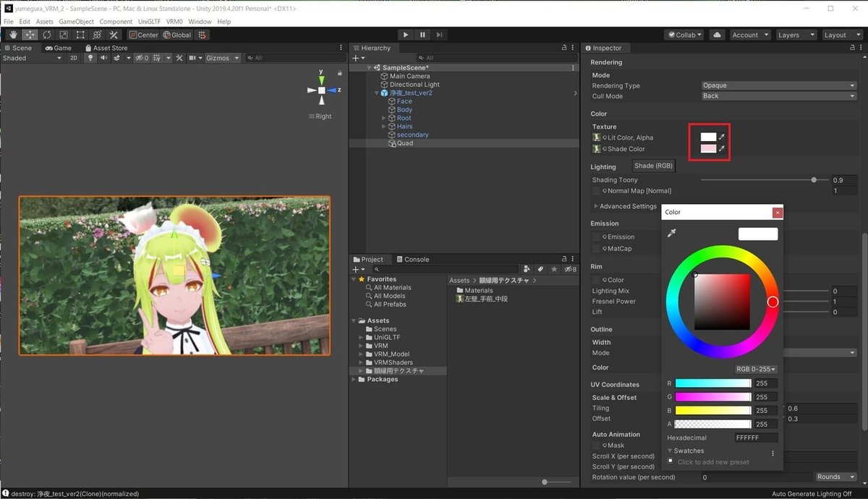Image resolution: width=868 pixels, height=499 pixels.
Task: Open RGB 0-255 color mode dropdown
Action: [x=756, y=369]
